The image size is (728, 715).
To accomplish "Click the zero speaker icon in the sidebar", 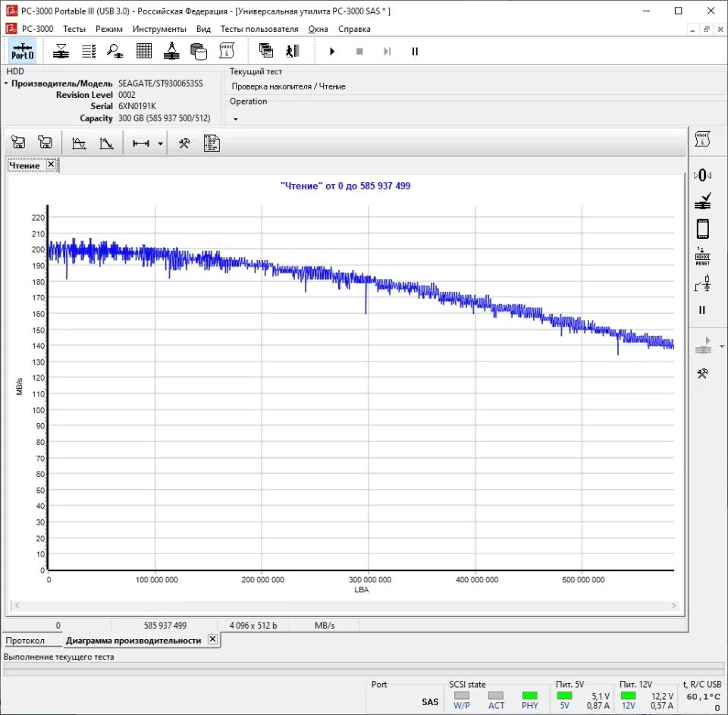I will point(702,175).
